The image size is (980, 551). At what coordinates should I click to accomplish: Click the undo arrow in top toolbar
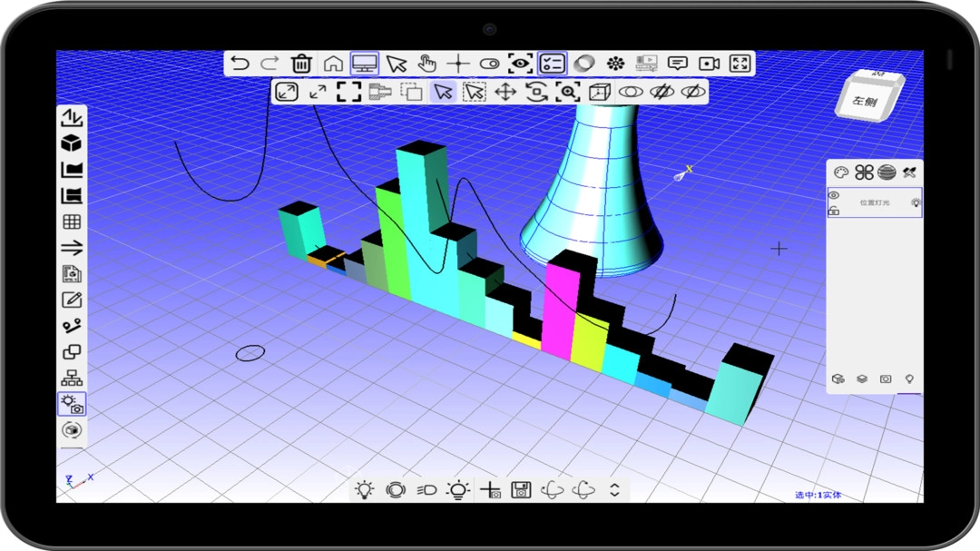pyautogui.click(x=240, y=64)
